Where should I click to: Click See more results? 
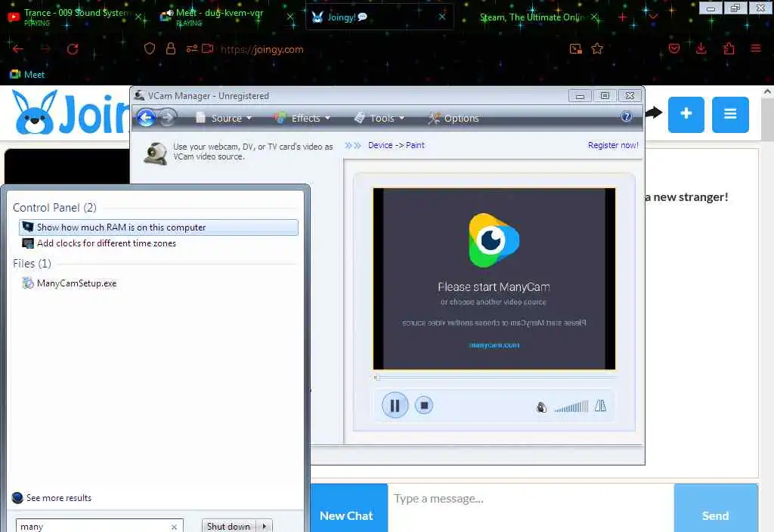click(x=51, y=498)
